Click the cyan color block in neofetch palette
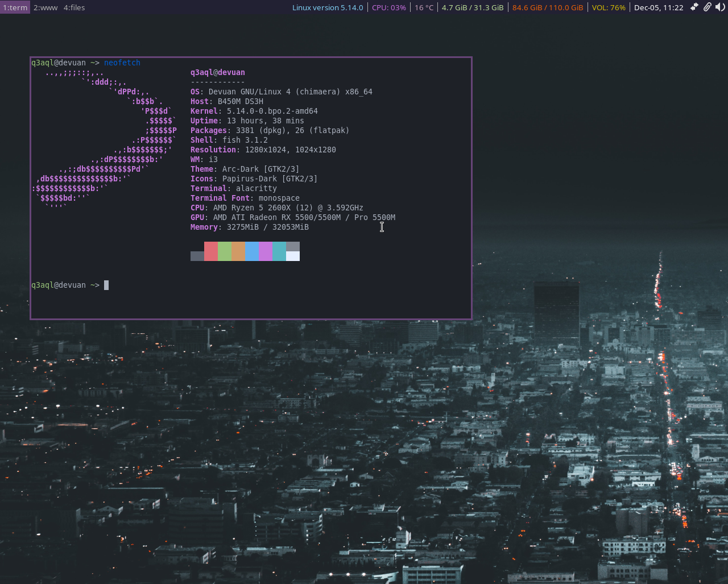Screen dimensions: 728x584 tap(279, 251)
